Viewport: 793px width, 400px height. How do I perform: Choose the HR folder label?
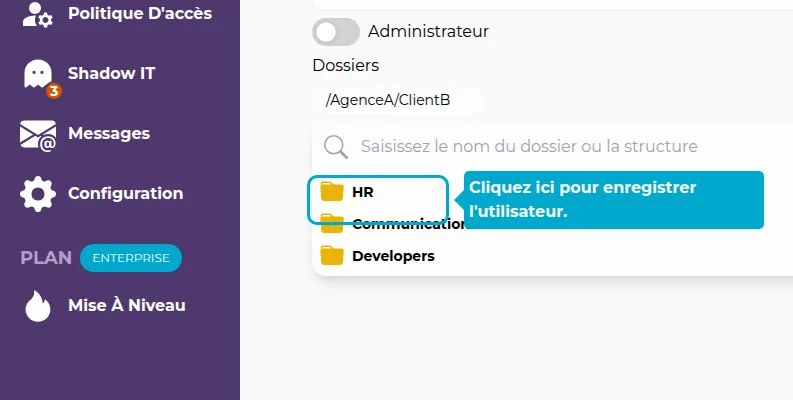(363, 192)
